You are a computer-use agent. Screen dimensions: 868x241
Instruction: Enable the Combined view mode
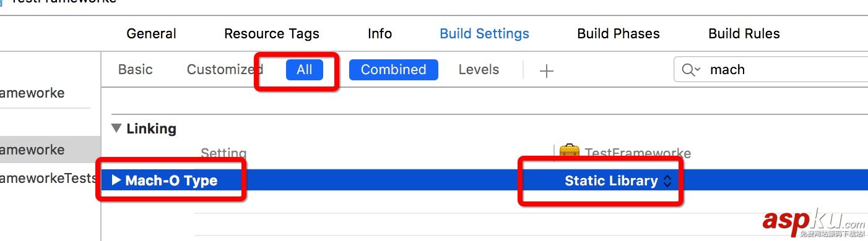point(394,70)
